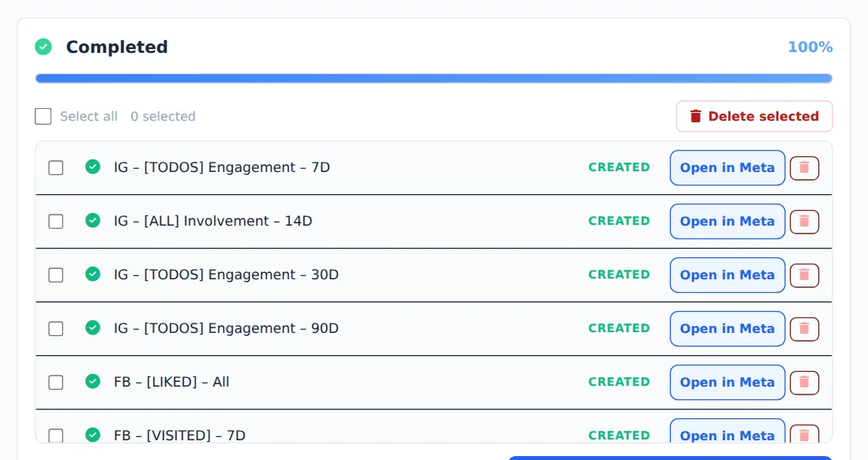Viewport: 868px width, 460px height.
Task: Check the IG [TODOS] Engagement 7D checkbox
Action: tap(56, 167)
